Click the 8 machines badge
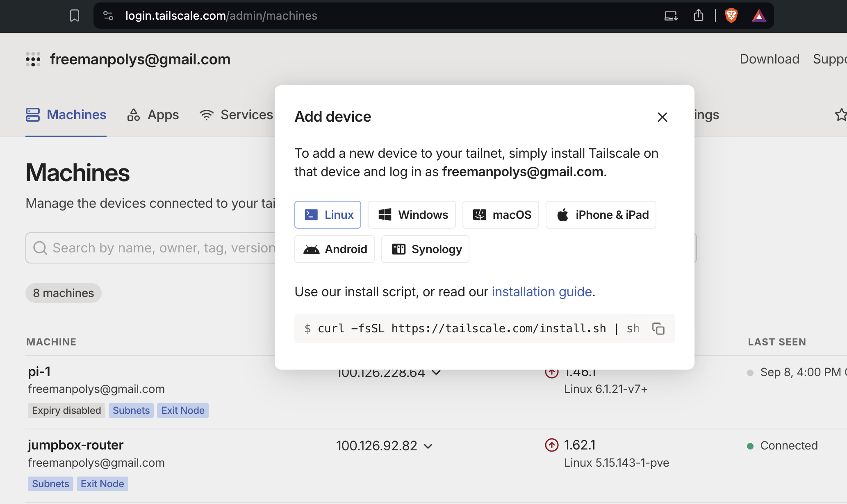This screenshot has height=504, width=847. pyautogui.click(x=64, y=293)
